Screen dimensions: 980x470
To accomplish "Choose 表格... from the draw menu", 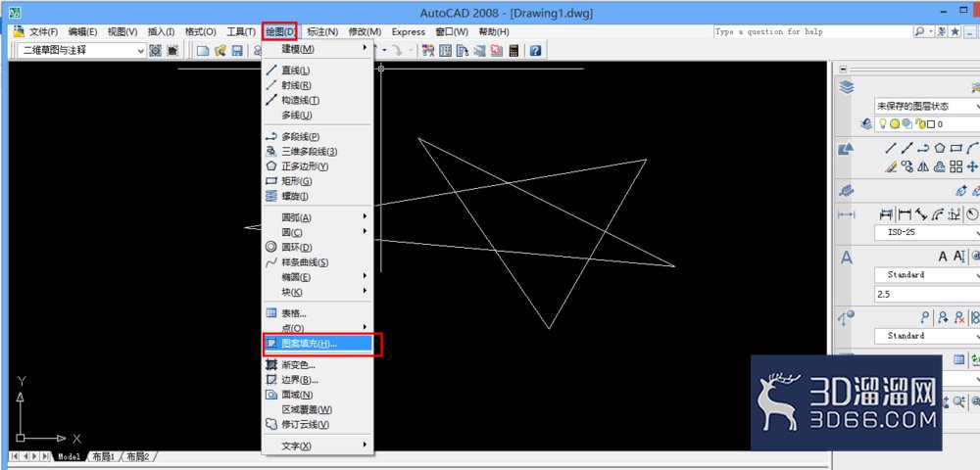I will pyautogui.click(x=317, y=312).
